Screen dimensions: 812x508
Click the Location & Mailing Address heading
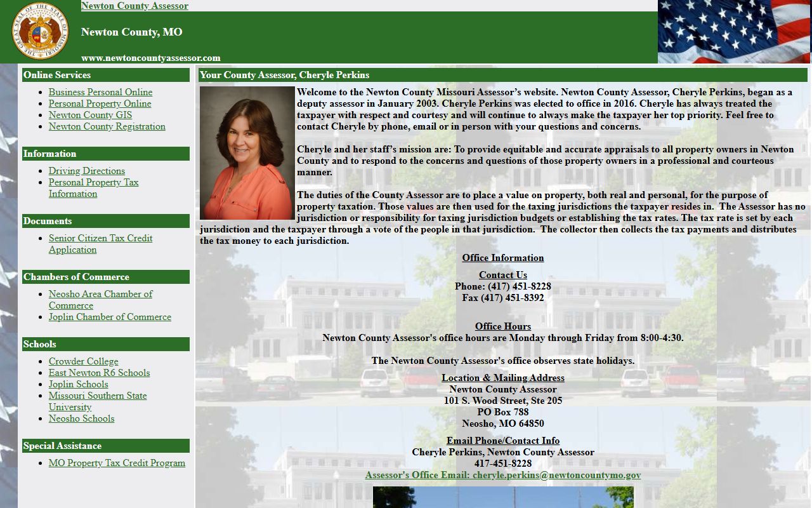tap(503, 378)
